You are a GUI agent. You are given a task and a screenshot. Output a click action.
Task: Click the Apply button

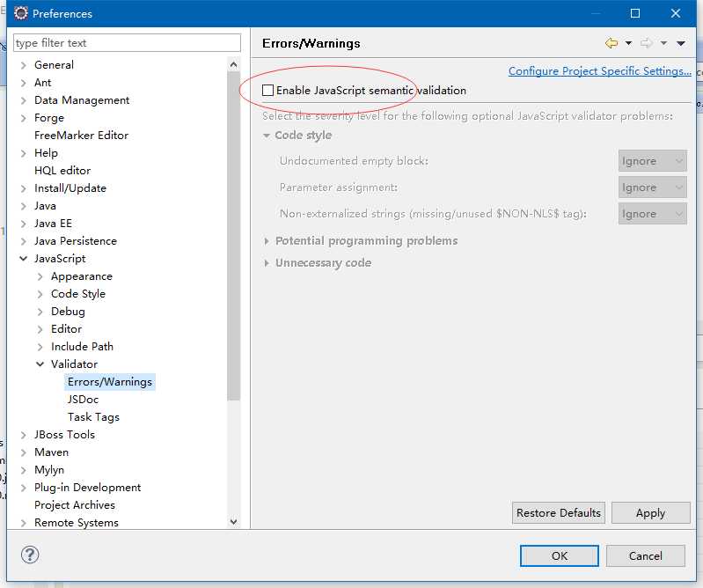(x=650, y=512)
